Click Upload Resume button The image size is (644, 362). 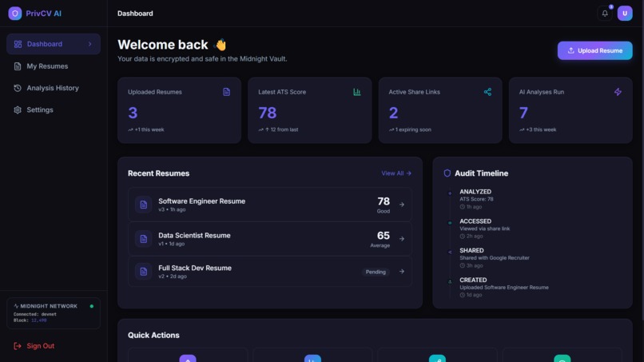tap(594, 50)
